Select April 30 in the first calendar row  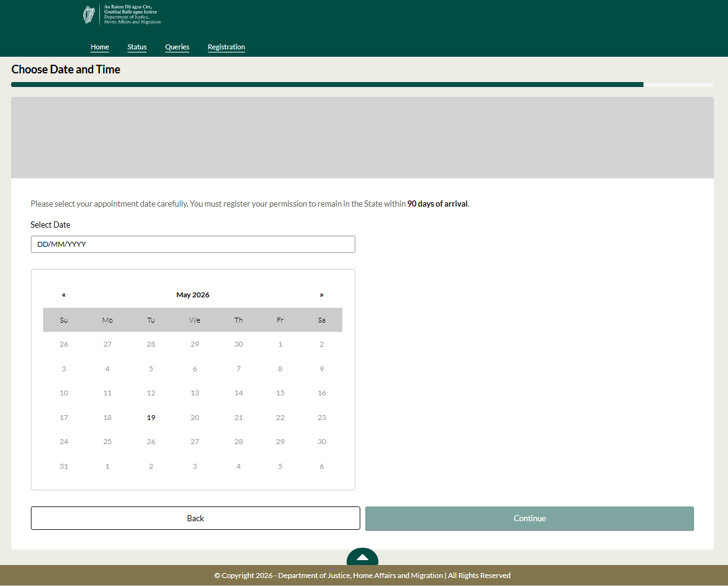(x=239, y=344)
